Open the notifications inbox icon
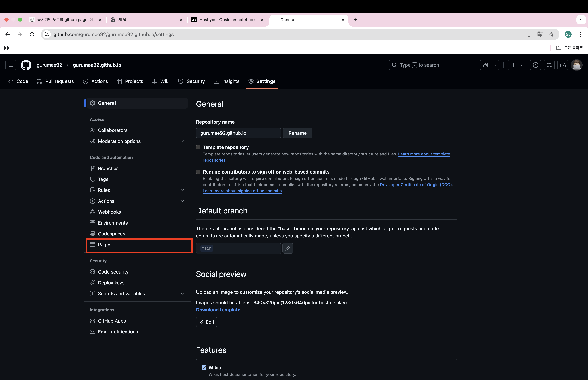This screenshot has height=380, width=588. pos(563,65)
